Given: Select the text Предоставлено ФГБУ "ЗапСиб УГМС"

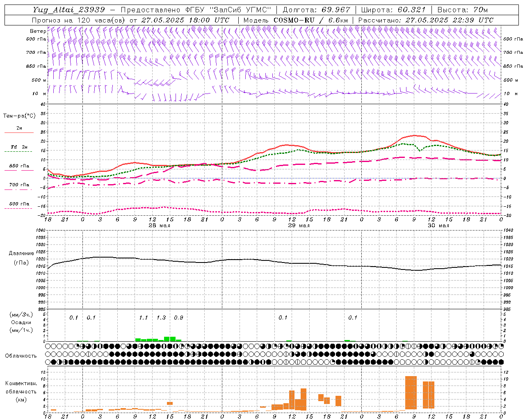Looking at the screenshot, I should pos(196,10).
